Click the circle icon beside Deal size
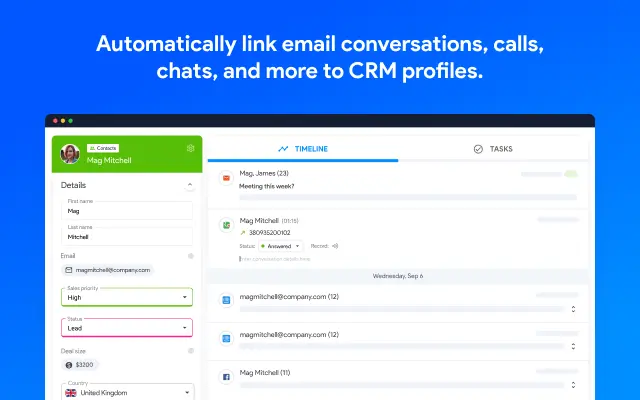The image size is (640, 400). tap(191, 351)
